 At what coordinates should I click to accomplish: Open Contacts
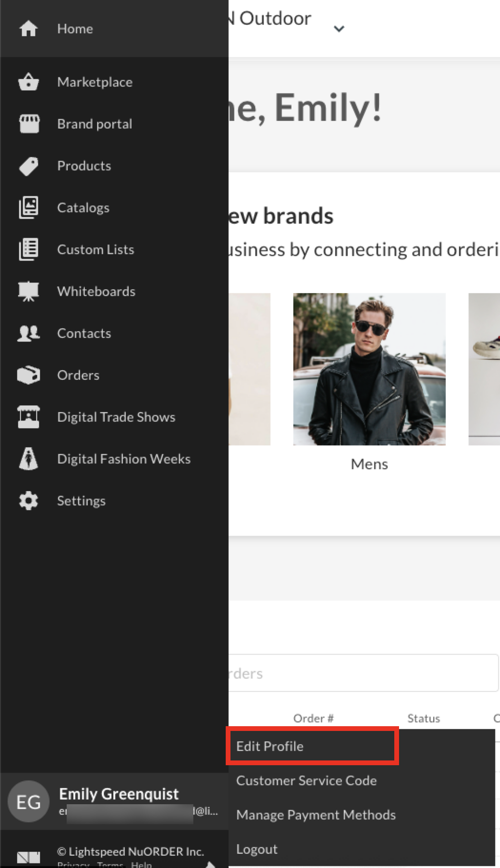pyautogui.click(x=114, y=333)
